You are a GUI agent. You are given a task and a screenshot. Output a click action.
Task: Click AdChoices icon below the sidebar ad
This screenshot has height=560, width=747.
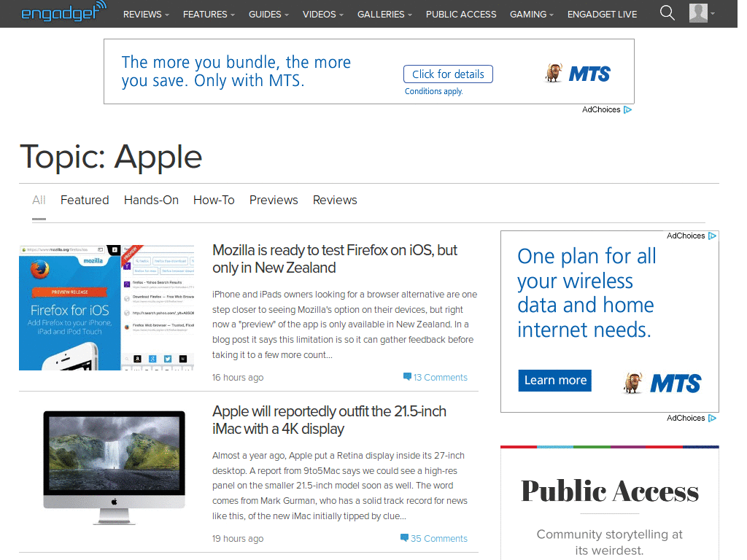712,418
